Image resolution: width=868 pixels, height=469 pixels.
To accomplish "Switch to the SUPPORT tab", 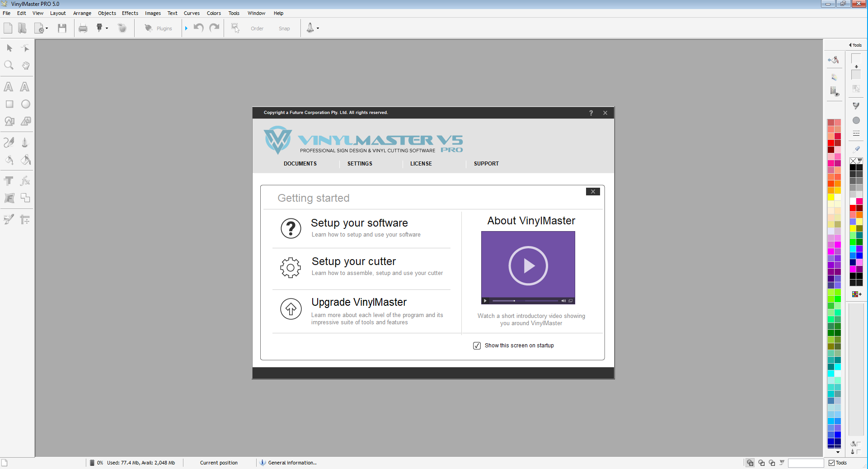I will (x=486, y=164).
